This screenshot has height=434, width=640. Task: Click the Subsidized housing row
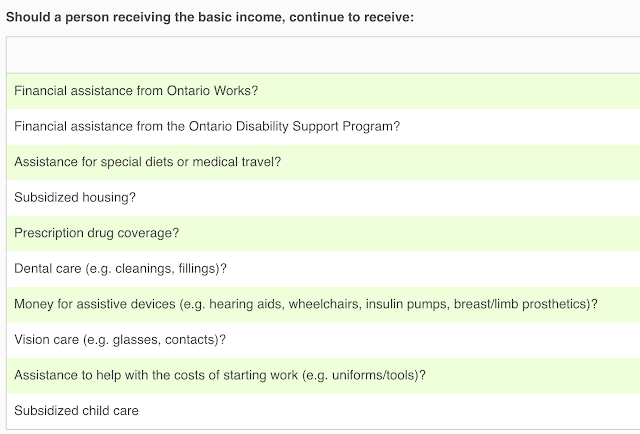coord(75,197)
